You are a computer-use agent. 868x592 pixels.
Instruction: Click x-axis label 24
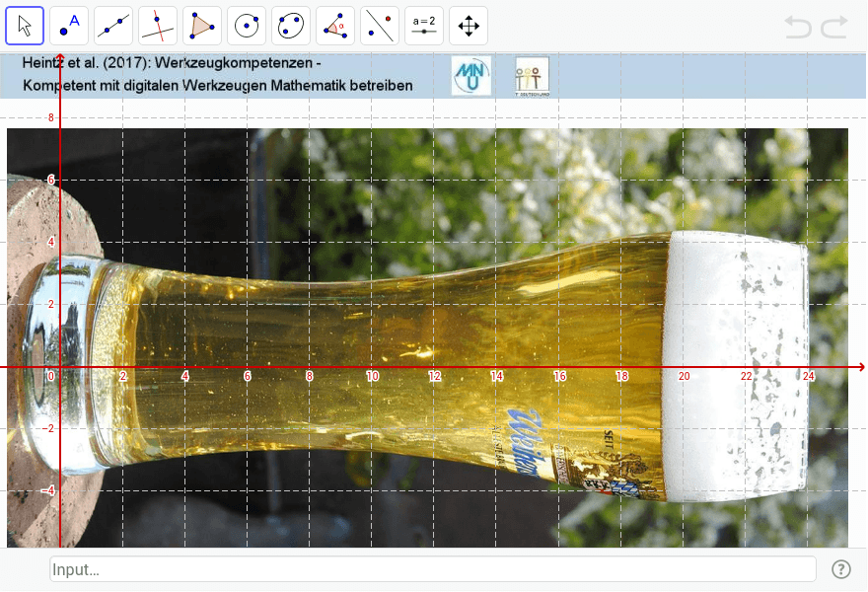(x=809, y=376)
